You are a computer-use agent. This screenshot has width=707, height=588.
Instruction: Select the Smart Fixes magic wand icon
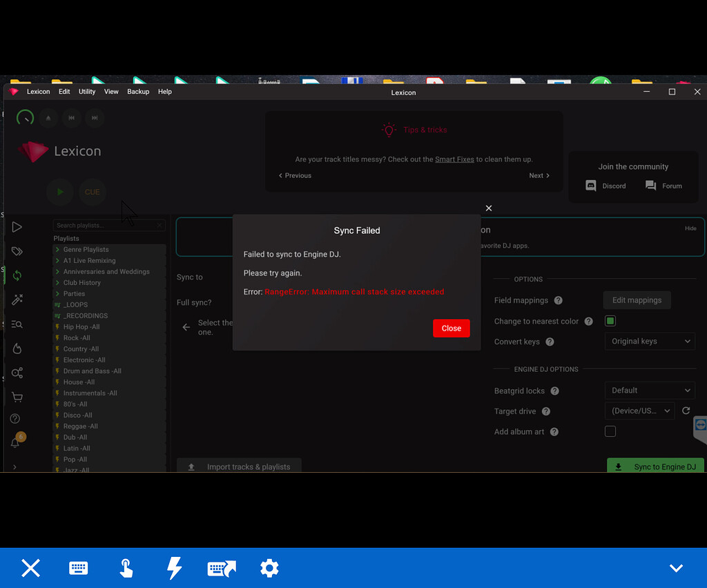pos(17,300)
